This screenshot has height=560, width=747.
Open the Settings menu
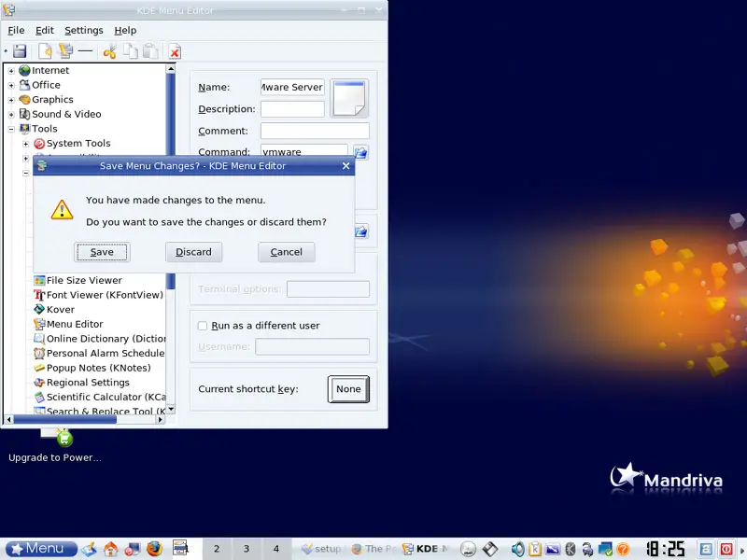[x=84, y=31]
